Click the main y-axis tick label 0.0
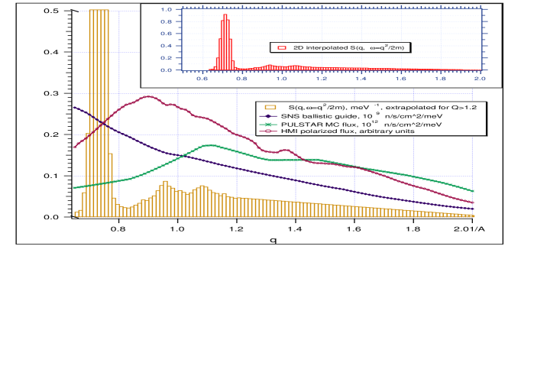This screenshot has width=534, height=392. pos(51,217)
